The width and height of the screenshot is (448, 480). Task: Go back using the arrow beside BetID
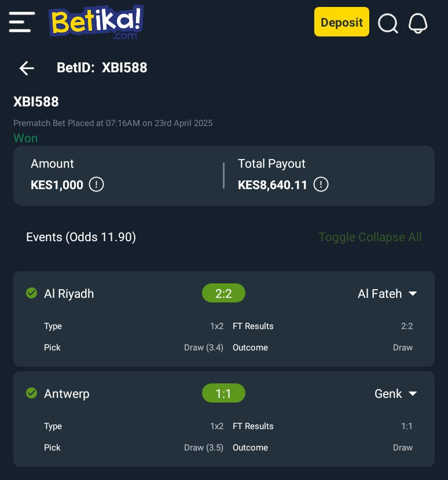(27, 68)
